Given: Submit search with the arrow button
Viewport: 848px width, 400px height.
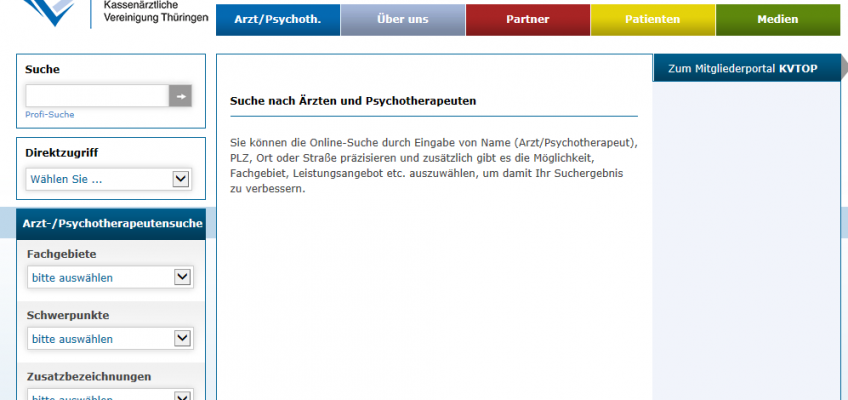Looking at the screenshot, I should (181, 96).
